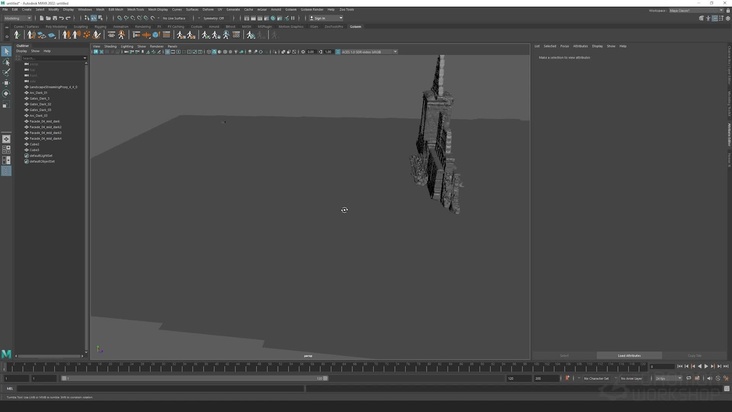The image size is (732, 412).
Task: Go to end of playback range
Action: (725, 367)
